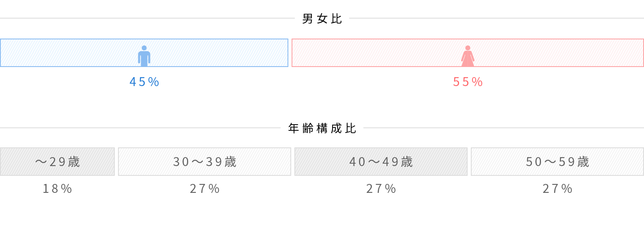
Task: Click the 27% value under 50～59歳
Action: pyautogui.click(x=557, y=189)
